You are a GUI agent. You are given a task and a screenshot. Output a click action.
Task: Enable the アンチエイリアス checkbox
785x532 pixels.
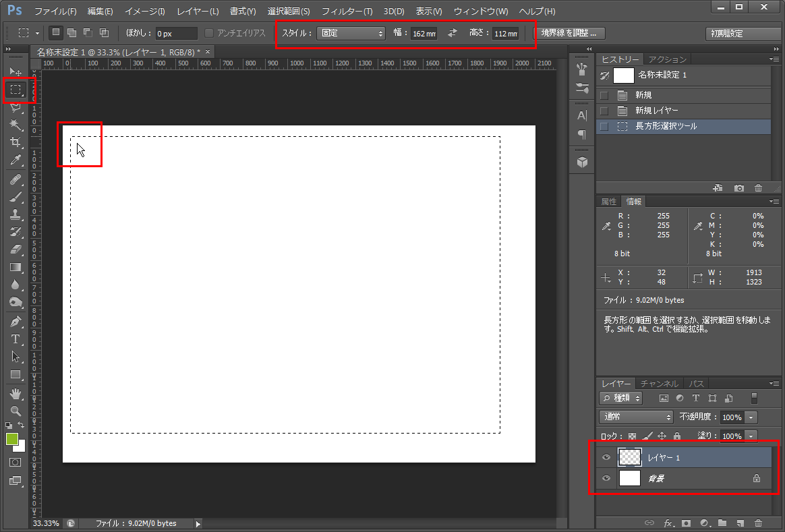(209, 33)
